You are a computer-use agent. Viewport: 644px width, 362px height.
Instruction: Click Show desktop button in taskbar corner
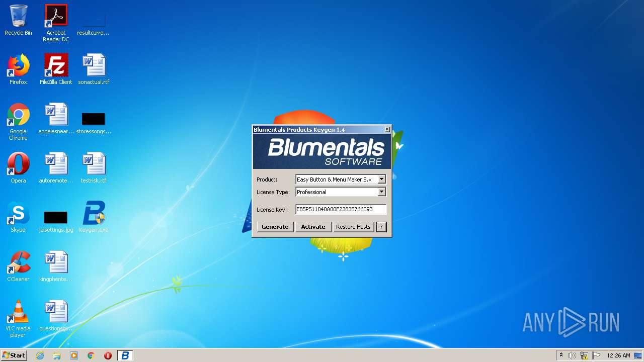(638, 355)
